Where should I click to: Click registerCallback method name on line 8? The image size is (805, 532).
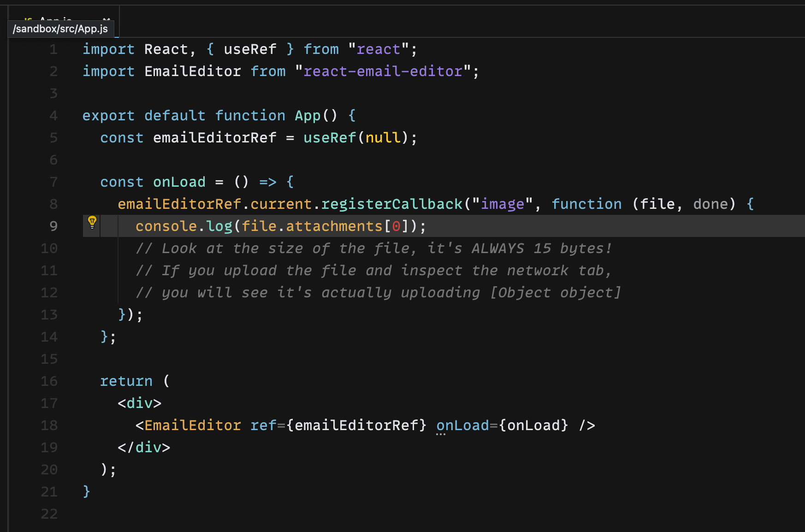[x=392, y=204]
